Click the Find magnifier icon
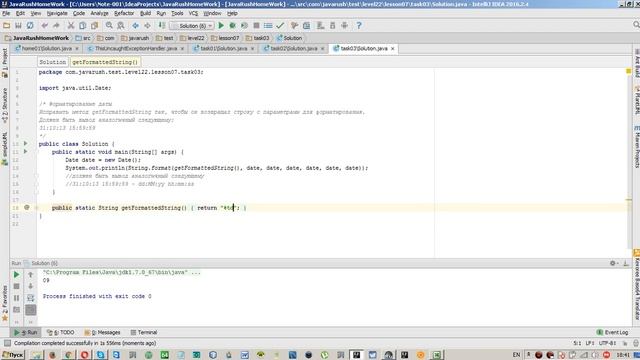 tap(109, 25)
